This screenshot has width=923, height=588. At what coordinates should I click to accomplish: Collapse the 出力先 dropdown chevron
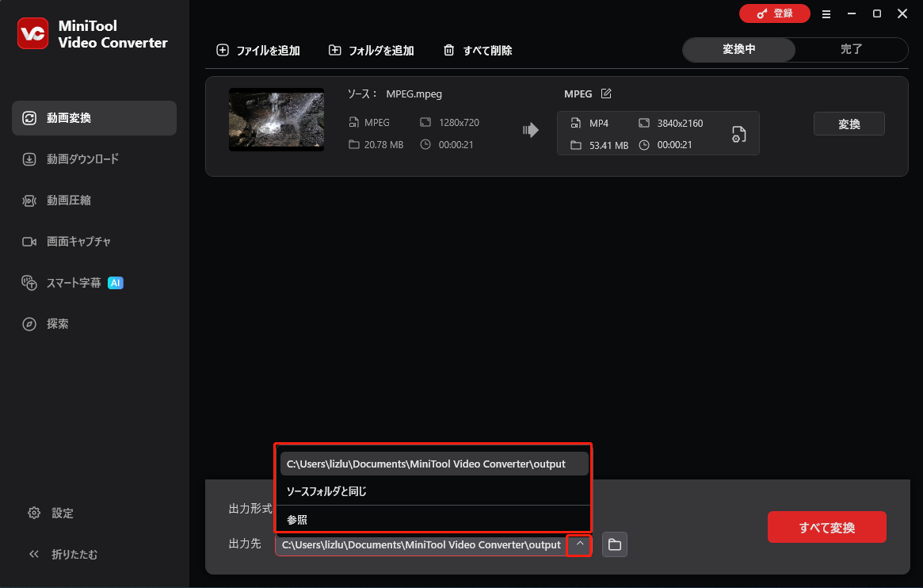[x=580, y=544]
